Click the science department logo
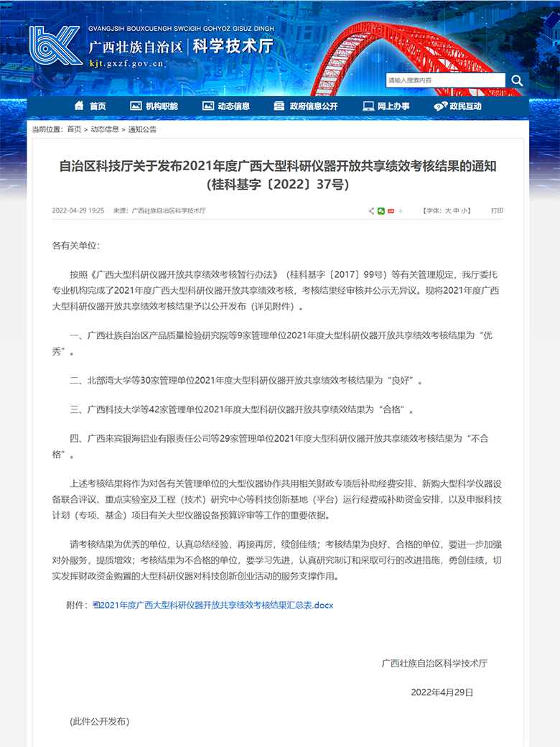The height and width of the screenshot is (747, 560). pos(55,45)
